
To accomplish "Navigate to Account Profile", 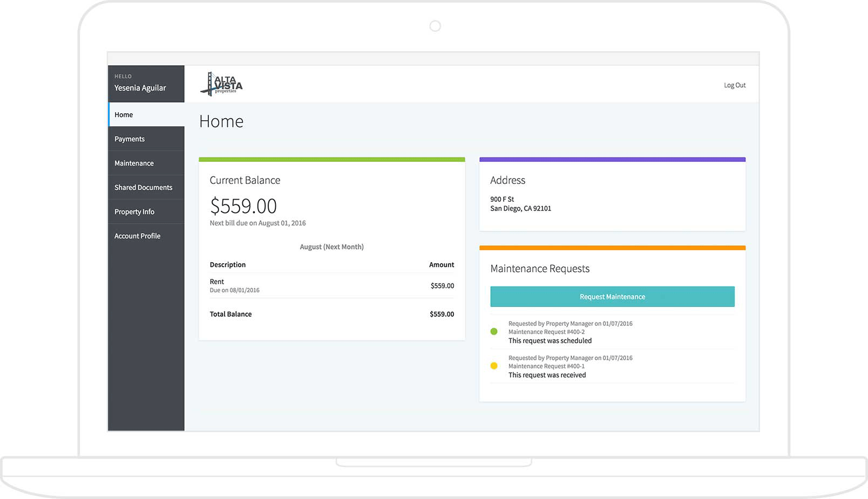I will pos(137,236).
